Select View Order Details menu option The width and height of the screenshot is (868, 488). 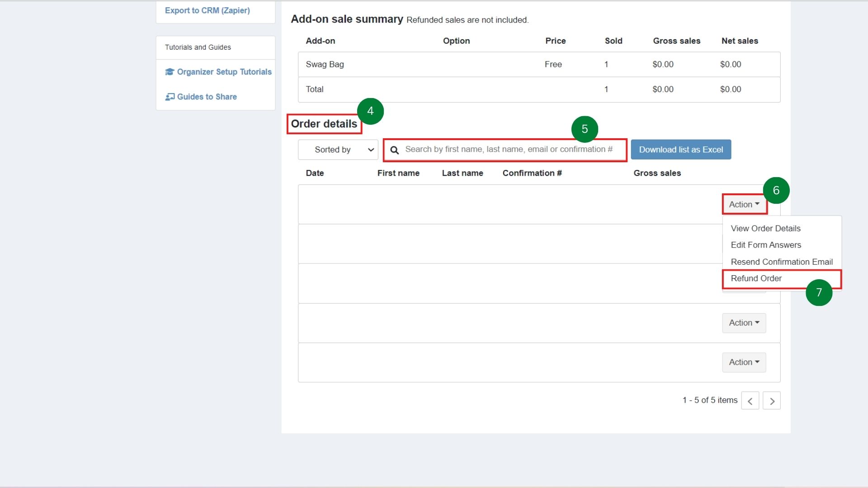pyautogui.click(x=765, y=229)
